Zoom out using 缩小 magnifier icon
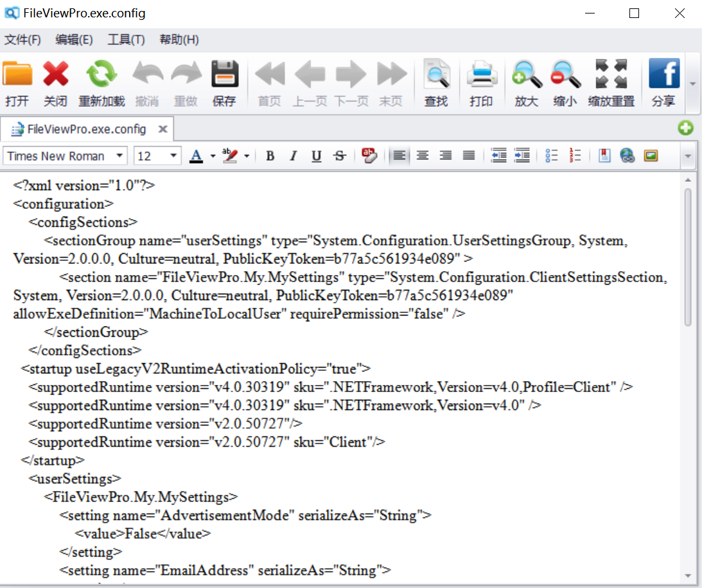702x588 pixels. 565,84
